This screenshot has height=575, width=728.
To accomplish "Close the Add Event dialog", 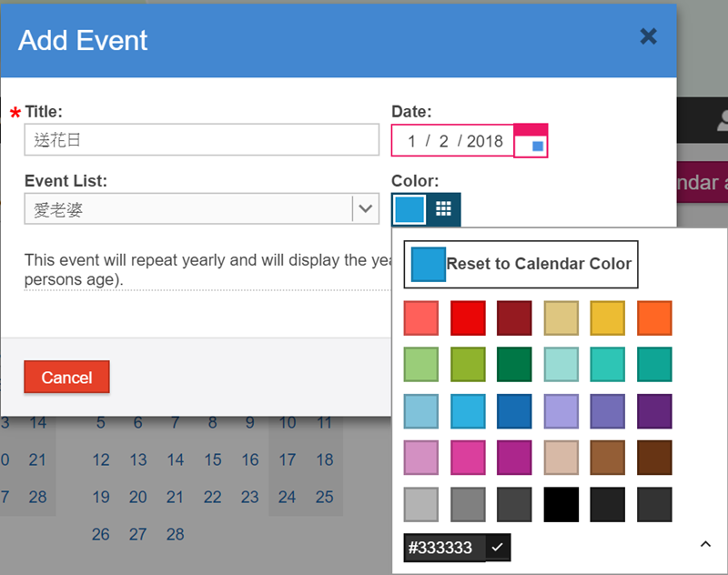I will tap(648, 36).
